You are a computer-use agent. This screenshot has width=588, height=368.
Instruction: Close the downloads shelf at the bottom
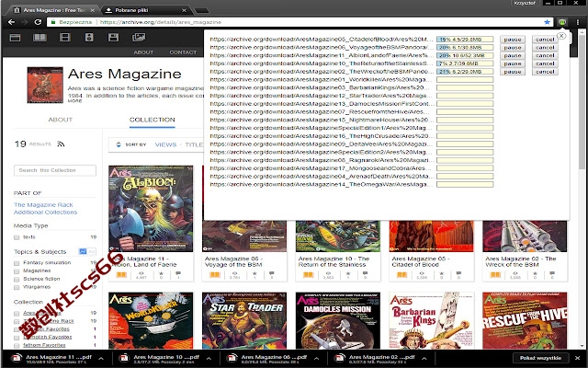(578, 358)
